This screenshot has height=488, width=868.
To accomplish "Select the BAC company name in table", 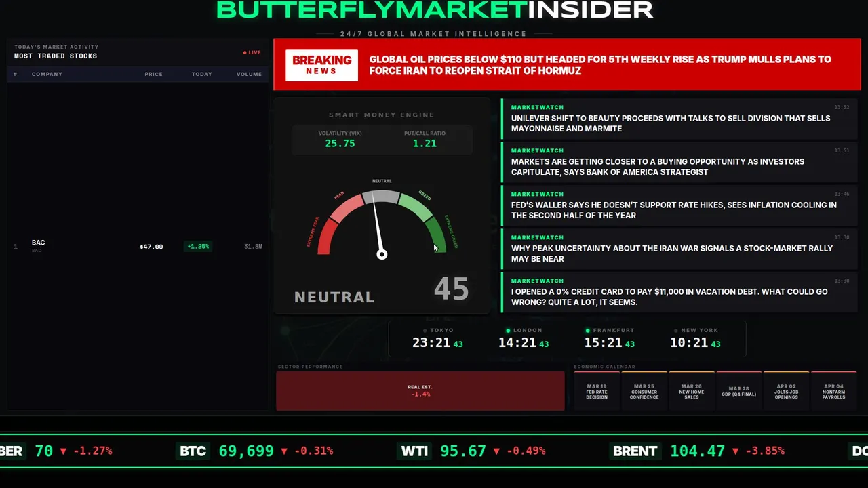I will (38, 243).
